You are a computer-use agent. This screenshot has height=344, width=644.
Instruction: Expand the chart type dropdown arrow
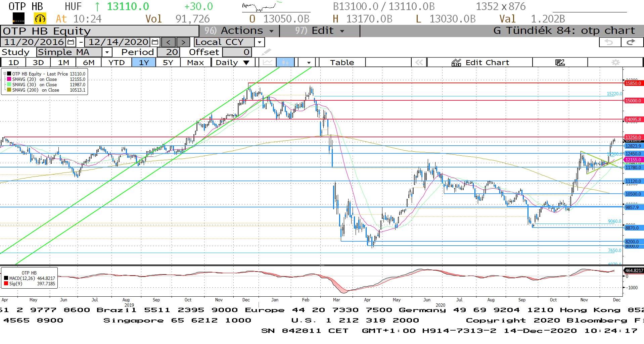309,62
